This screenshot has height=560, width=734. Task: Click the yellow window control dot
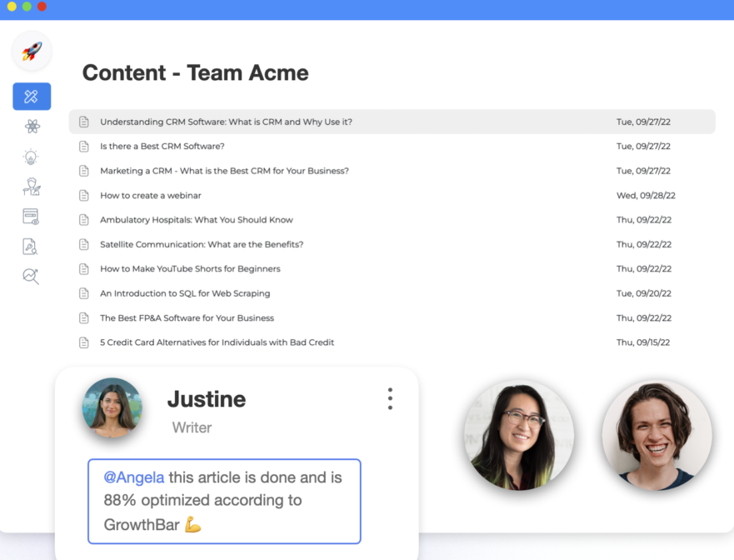coord(12,6)
